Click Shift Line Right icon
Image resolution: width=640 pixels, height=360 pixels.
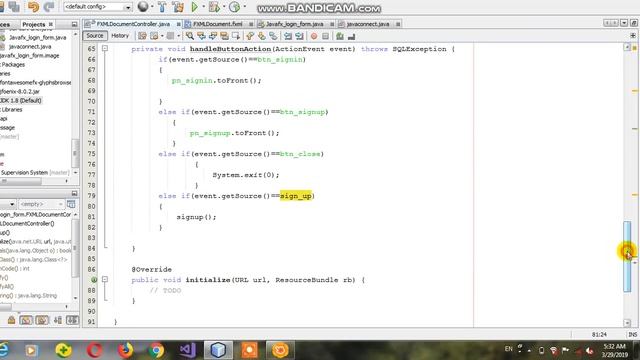(300, 36)
